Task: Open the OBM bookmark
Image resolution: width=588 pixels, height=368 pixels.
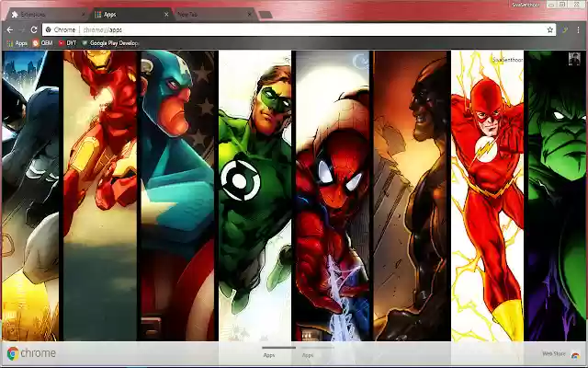Action: coord(42,43)
